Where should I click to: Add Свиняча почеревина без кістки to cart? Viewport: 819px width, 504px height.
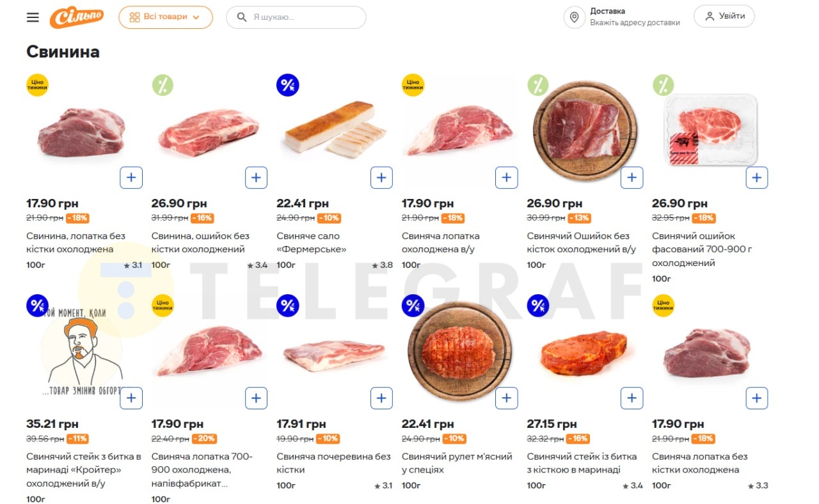click(381, 398)
